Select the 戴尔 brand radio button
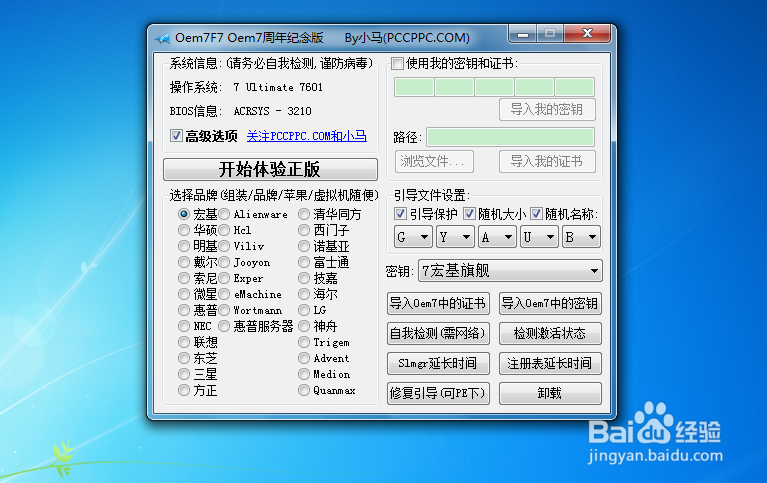The image size is (767, 483). 184,262
